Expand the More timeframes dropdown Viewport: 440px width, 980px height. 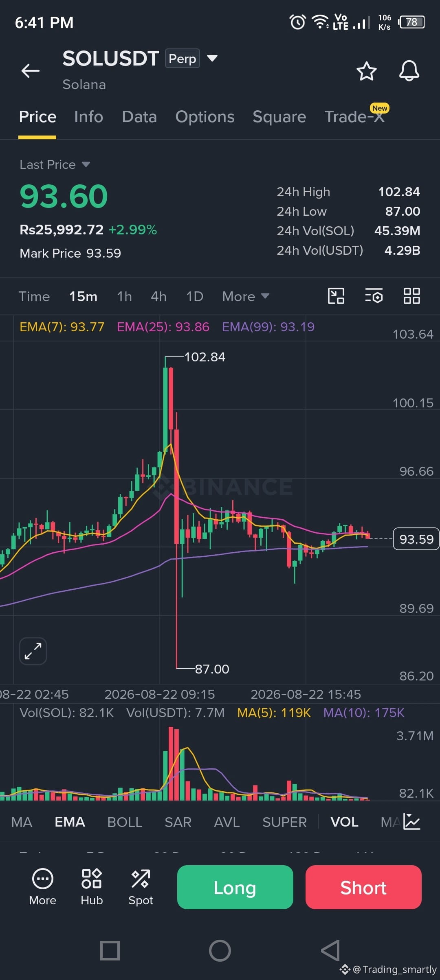tap(246, 296)
